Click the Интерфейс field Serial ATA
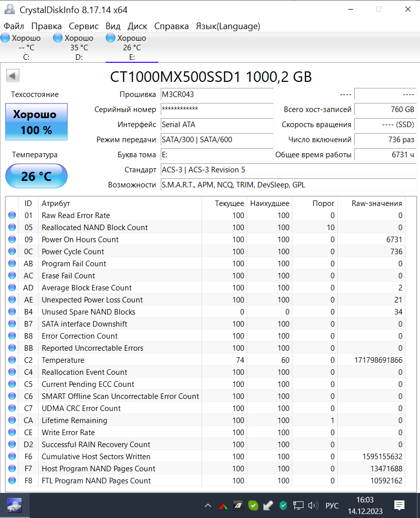The height and width of the screenshot is (518, 420). 217,125
